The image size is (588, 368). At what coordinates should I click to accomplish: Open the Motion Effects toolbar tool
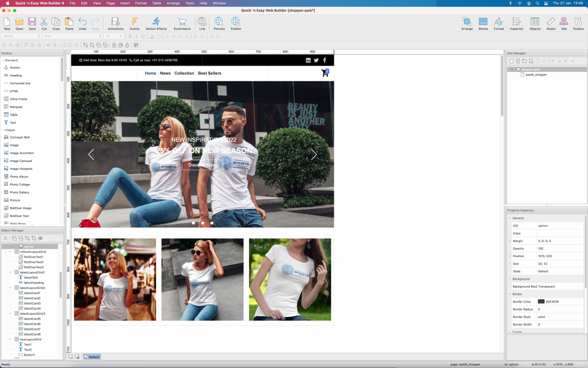(156, 24)
